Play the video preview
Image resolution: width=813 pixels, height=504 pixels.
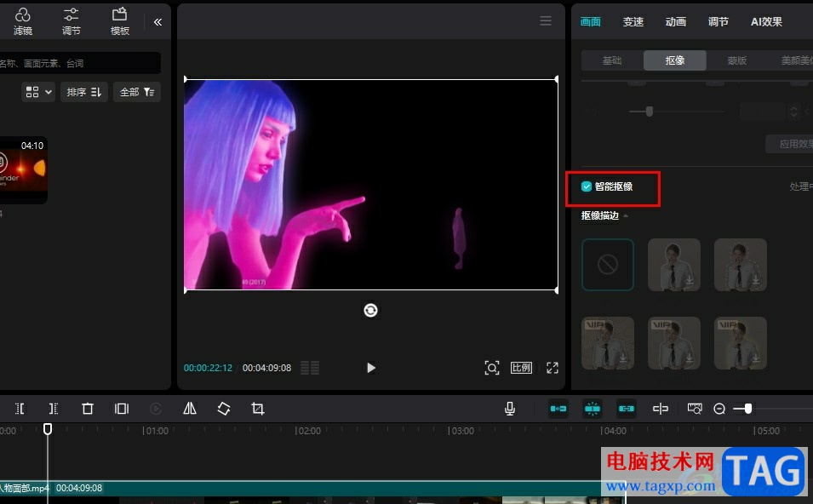coord(370,368)
